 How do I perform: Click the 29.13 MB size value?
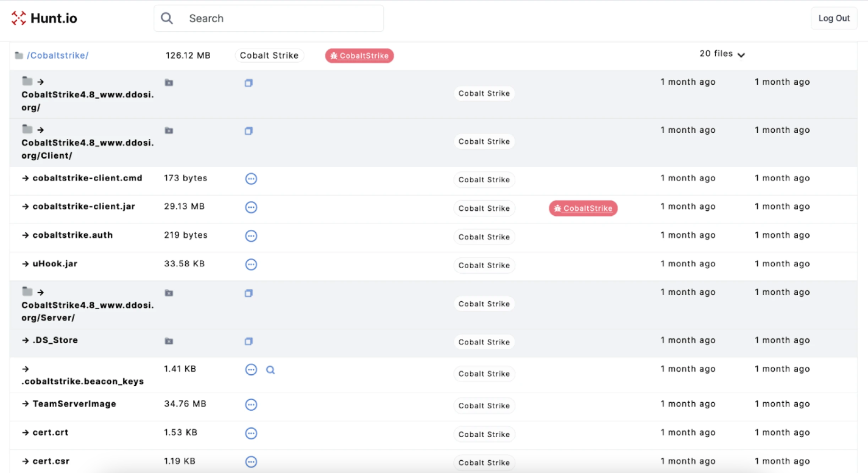click(x=185, y=207)
